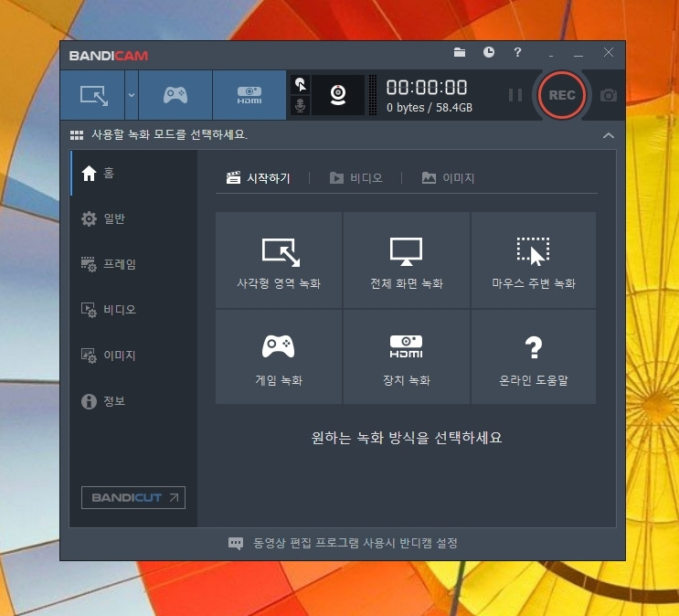The image size is (679, 616).
Task: Open 비디오 settings in sidebar
Action: [x=133, y=310]
